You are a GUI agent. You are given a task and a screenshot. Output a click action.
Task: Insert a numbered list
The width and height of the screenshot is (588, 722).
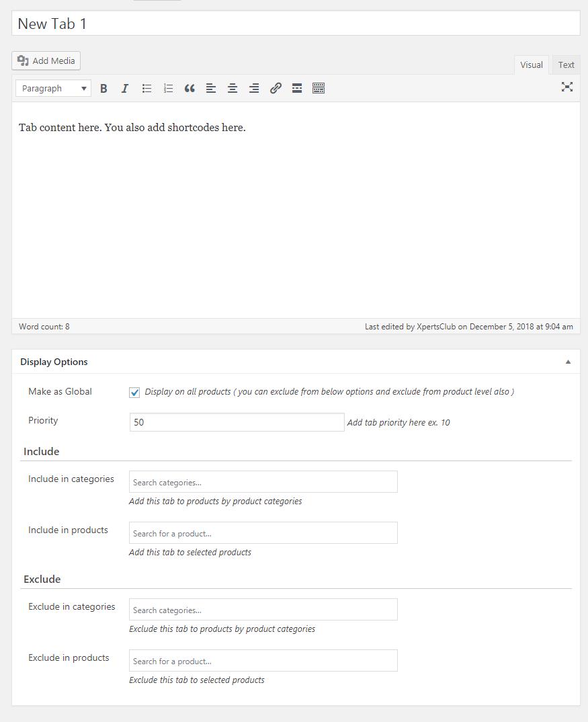point(168,89)
